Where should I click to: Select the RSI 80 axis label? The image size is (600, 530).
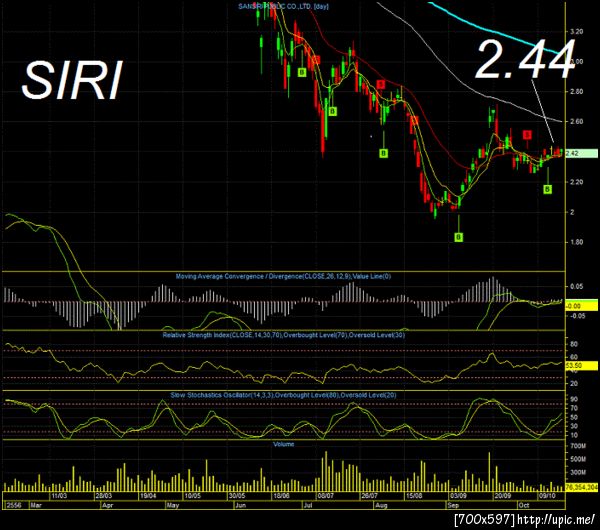[574, 344]
